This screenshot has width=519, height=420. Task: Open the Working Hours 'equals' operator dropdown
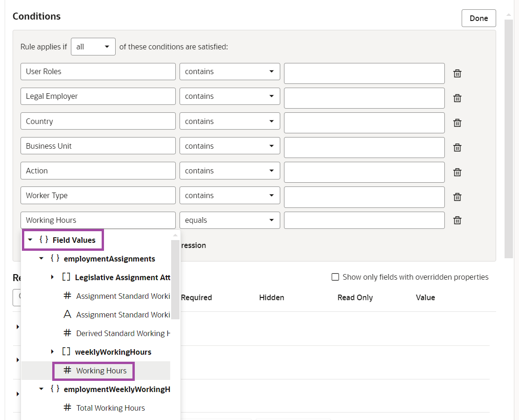pyautogui.click(x=229, y=220)
